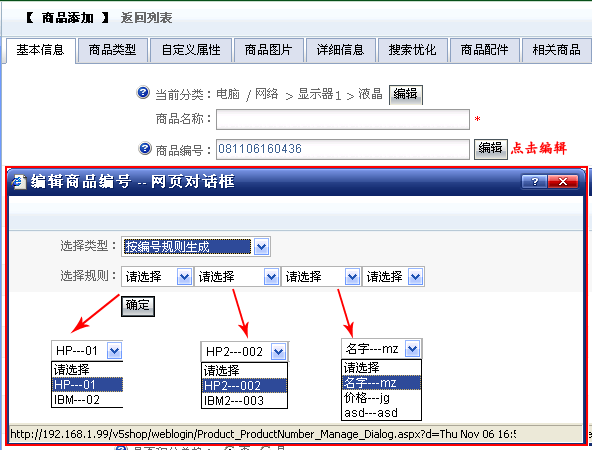Click the dialog title bar page icon
592x450 pixels.
(x=19, y=182)
